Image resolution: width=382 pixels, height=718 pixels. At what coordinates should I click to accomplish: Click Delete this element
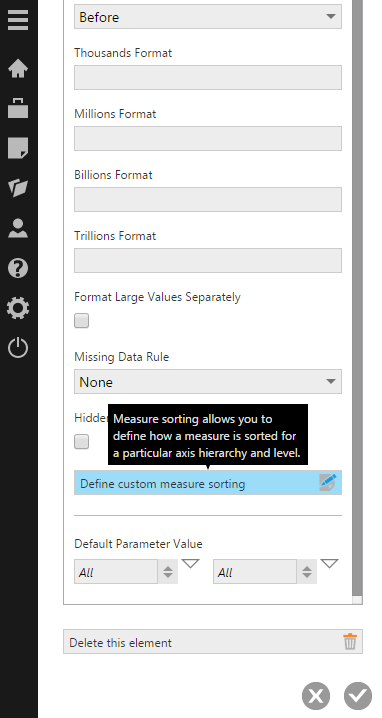pyautogui.click(x=213, y=642)
